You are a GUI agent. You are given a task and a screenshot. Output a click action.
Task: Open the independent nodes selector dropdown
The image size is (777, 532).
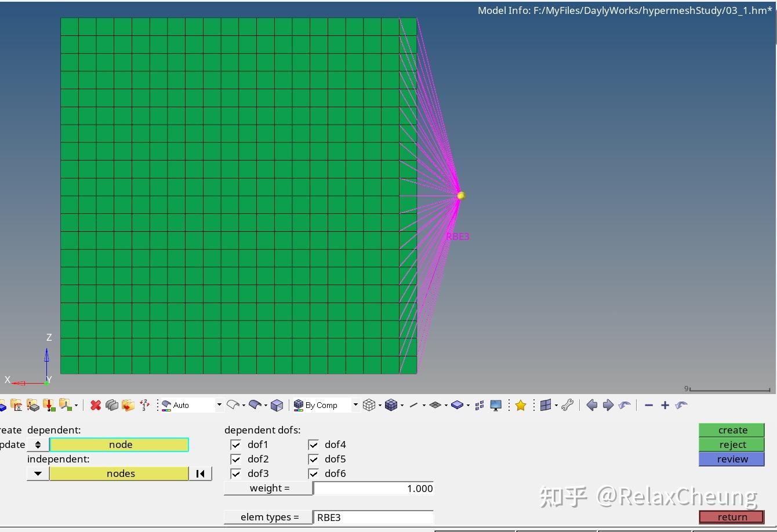coord(37,473)
